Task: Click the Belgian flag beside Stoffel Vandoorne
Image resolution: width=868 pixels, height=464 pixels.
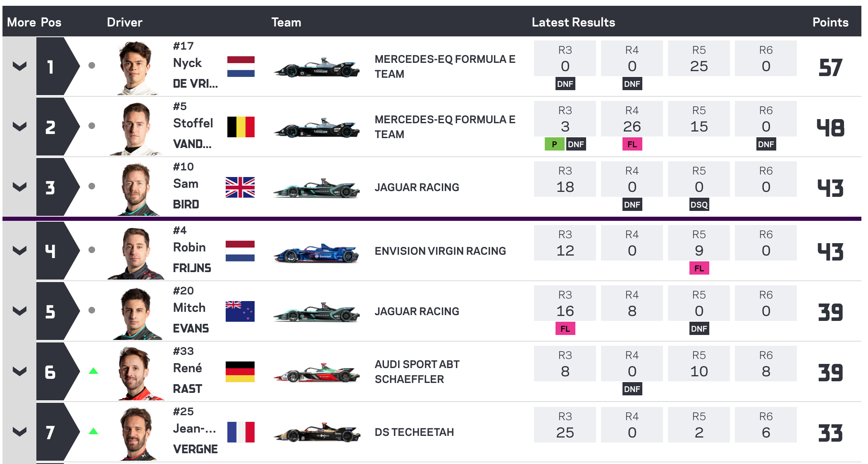Action: tap(241, 127)
